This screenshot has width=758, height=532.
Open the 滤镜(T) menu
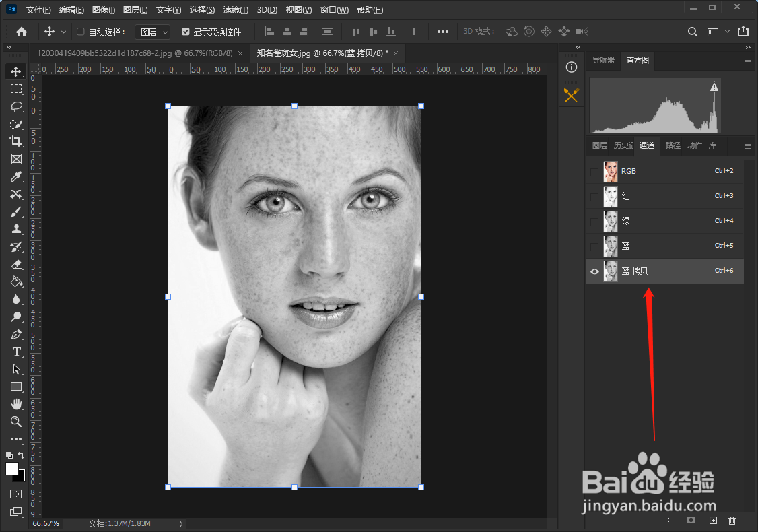click(235, 10)
